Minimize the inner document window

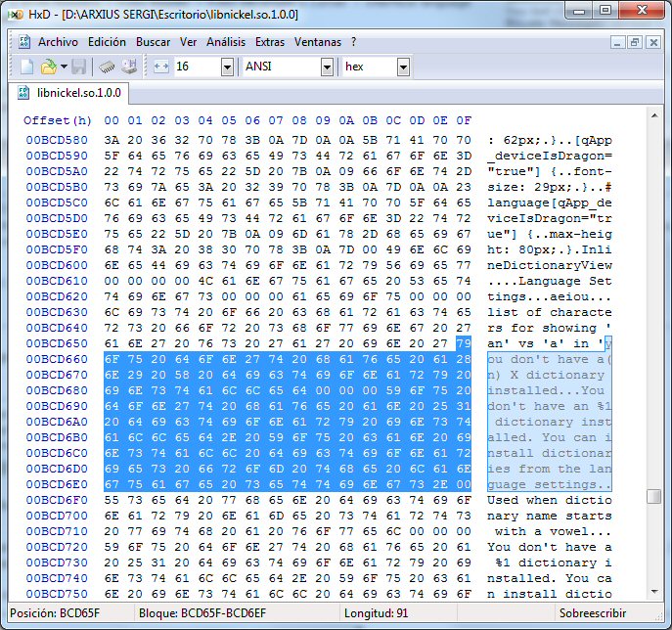click(x=617, y=42)
